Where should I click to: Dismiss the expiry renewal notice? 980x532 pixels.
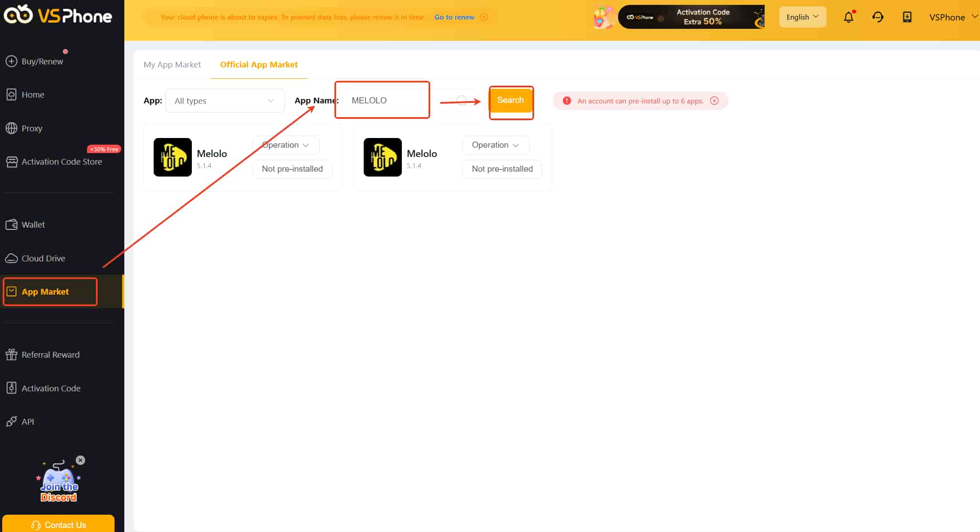click(x=484, y=17)
